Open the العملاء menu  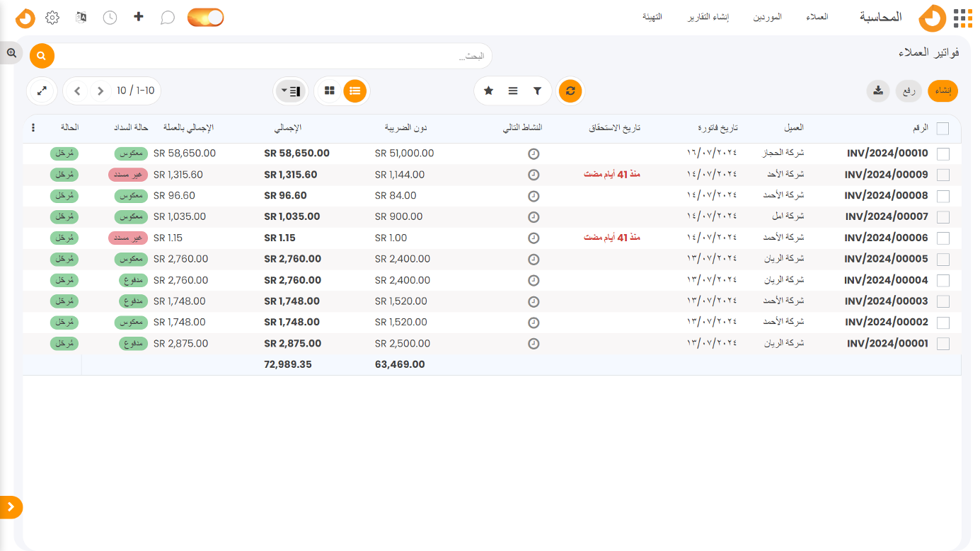817,17
